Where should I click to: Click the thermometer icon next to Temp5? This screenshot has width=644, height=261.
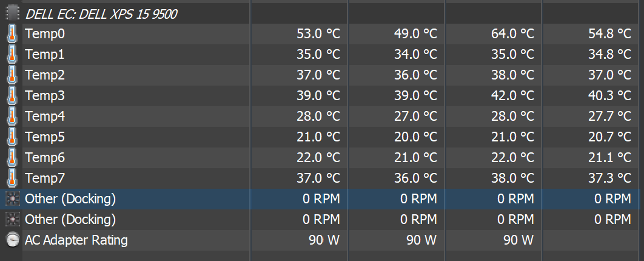coord(12,137)
